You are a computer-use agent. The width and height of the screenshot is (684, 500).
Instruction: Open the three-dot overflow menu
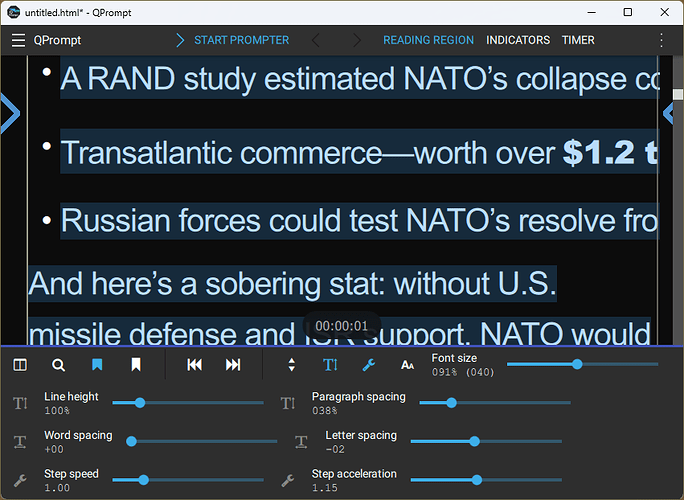661,40
